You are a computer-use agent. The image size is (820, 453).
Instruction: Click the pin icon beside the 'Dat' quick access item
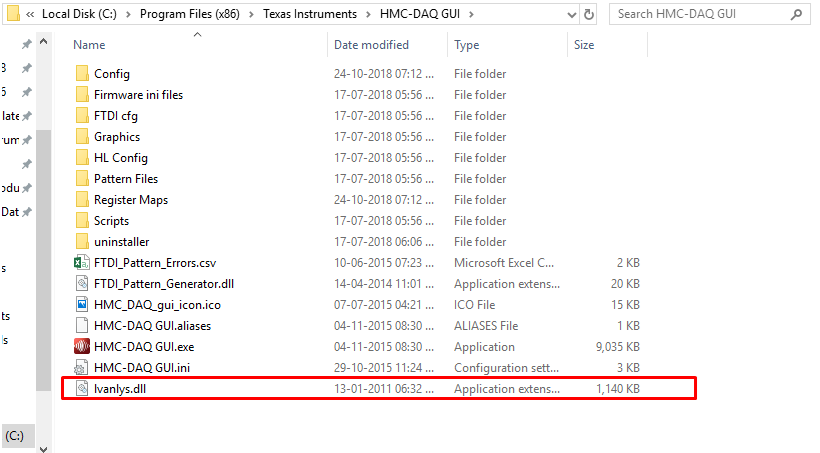click(x=27, y=212)
